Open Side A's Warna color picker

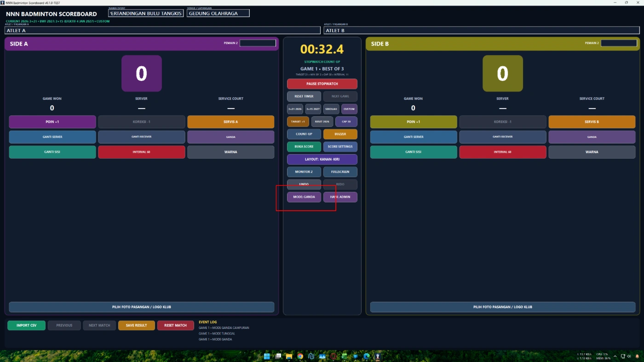point(231,152)
